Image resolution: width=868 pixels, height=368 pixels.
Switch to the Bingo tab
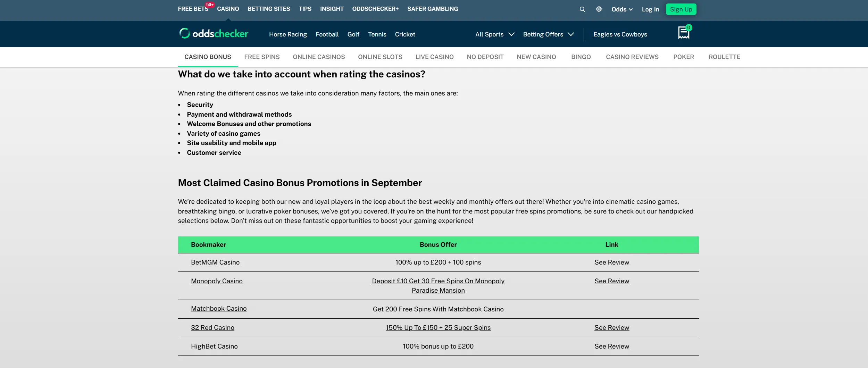pos(581,57)
